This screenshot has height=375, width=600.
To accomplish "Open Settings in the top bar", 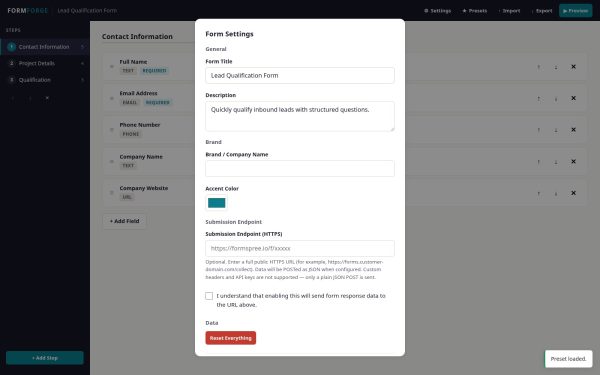I will click(437, 11).
